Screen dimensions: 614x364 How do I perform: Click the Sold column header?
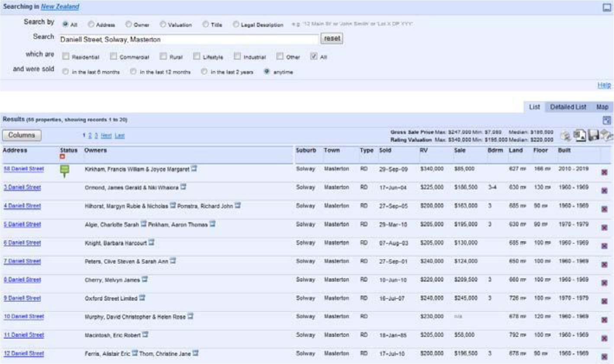[385, 150]
